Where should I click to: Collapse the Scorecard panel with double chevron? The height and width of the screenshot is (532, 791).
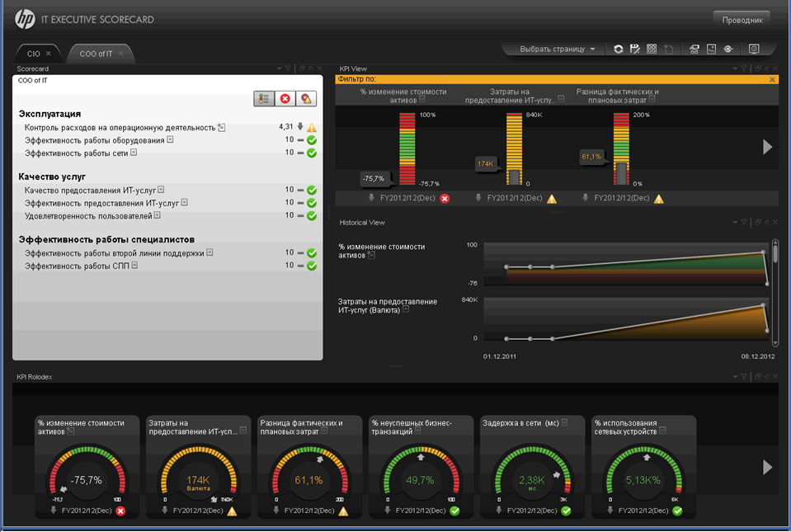click(x=311, y=68)
